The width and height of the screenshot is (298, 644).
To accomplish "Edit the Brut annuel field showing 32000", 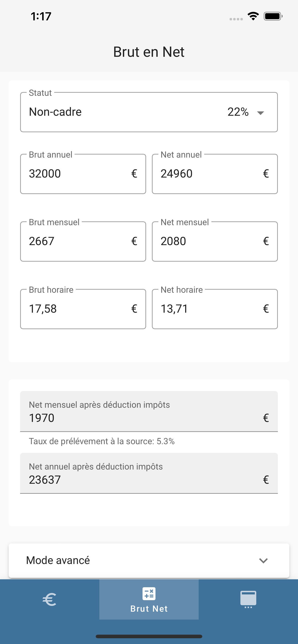I will pos(83,174).
